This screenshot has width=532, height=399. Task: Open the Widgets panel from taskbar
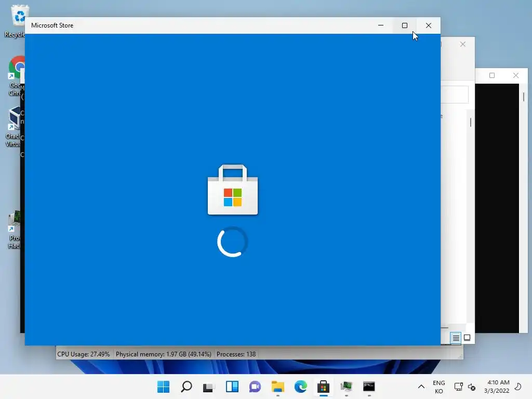(232, 387)
